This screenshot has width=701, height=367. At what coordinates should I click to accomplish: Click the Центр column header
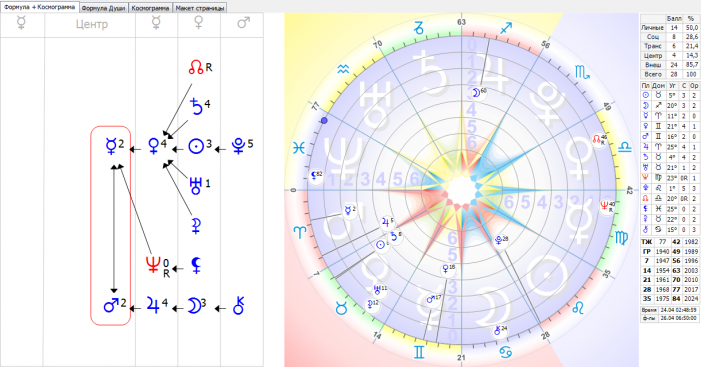[92, 24]
